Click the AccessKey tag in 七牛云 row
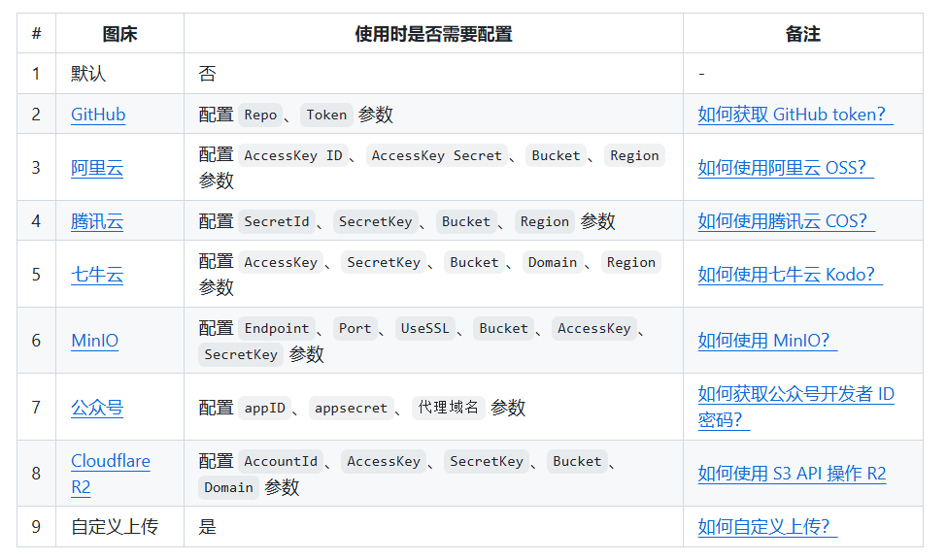947x560 pixels. pos(281,262)
